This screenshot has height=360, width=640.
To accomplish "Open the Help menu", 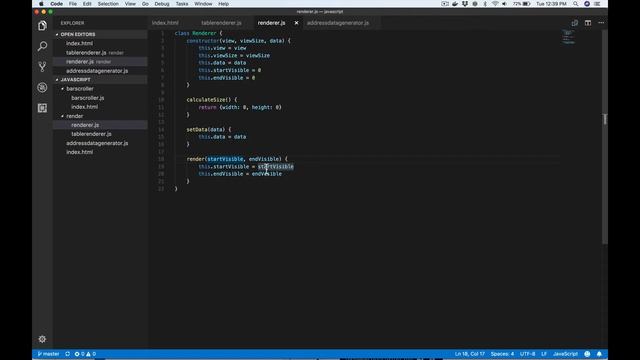I will [x=223, y=4].
